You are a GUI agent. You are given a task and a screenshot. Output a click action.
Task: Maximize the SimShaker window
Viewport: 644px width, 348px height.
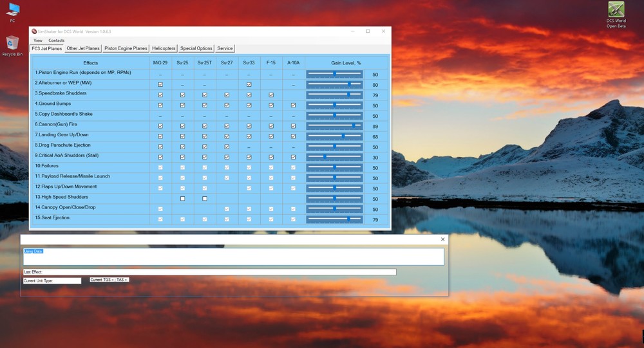click(368, 31)
